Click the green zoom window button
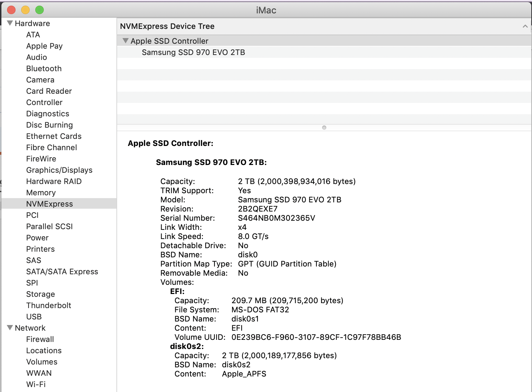The height and width of the screenshot is (392, 532). click(x=40, y=10)
